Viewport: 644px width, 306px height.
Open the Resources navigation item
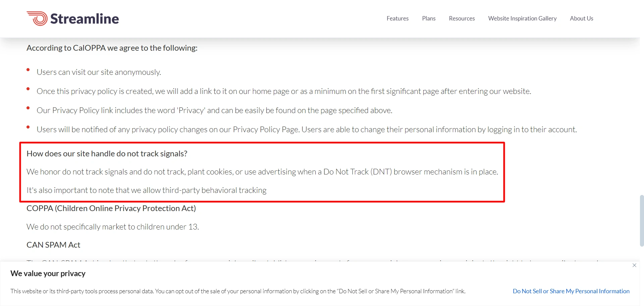pyautogui.click(x=462, y=18)
